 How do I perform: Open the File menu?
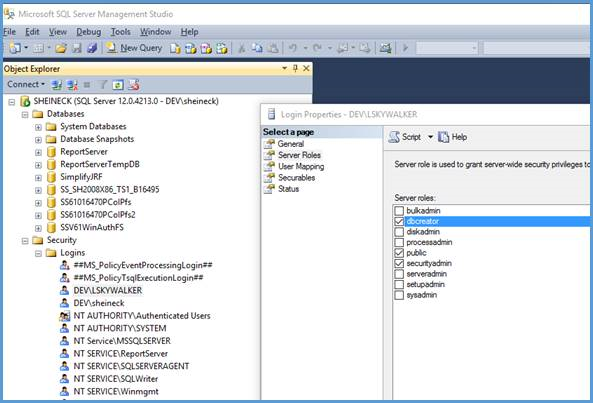9,32
